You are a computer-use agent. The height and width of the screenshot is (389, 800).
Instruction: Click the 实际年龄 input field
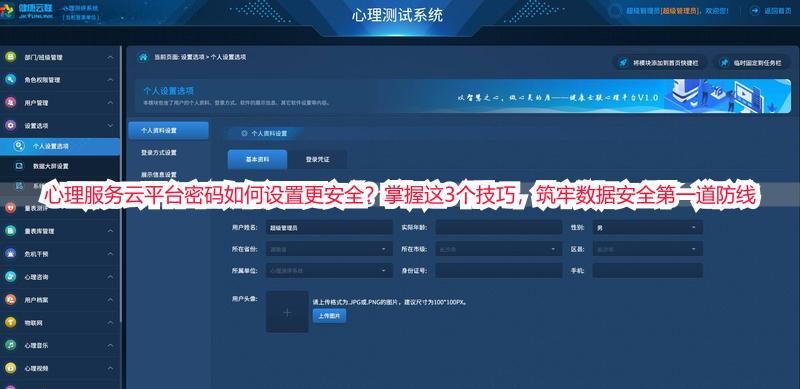point(498,227)
